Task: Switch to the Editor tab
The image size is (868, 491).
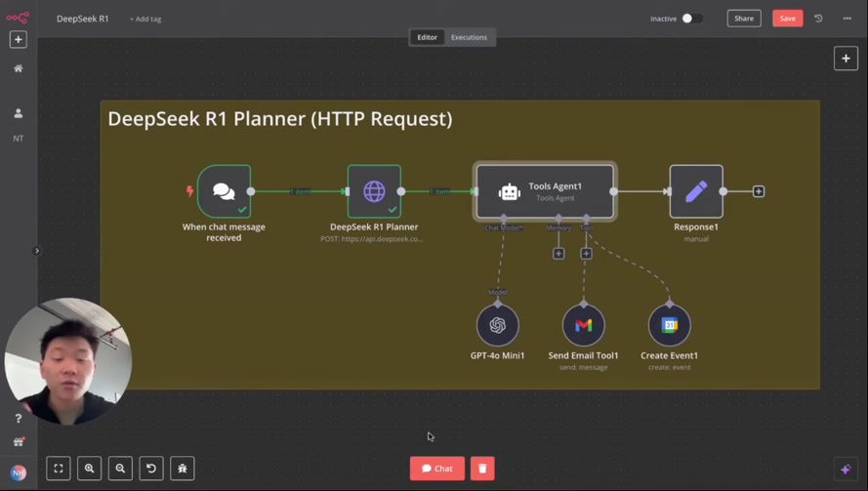Action: (x=427, y=37)
